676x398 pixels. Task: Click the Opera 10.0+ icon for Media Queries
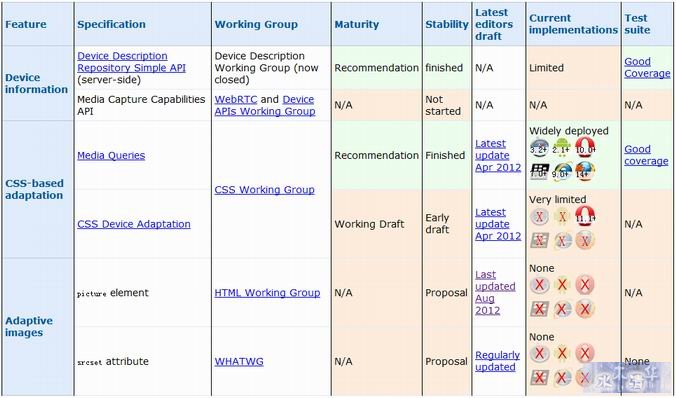(x=585, y=147)
